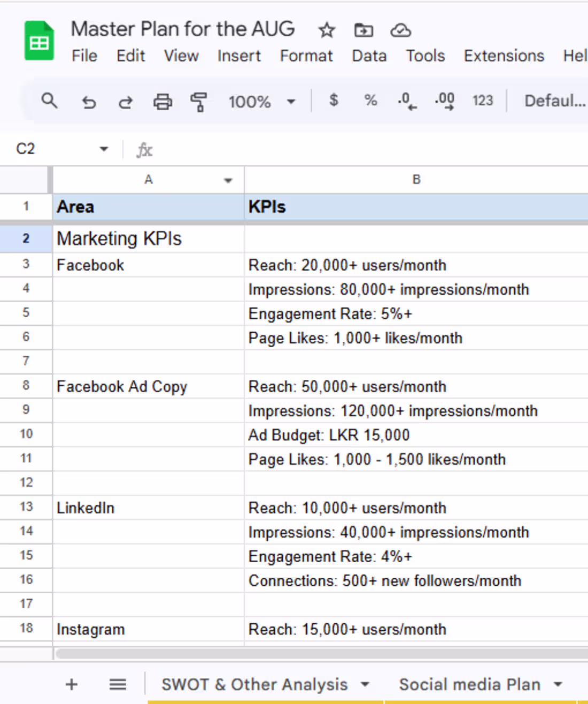Viewport: 588px width, 704px height.
Task: Add a new sheet with plus button
Action: point(72,684)
